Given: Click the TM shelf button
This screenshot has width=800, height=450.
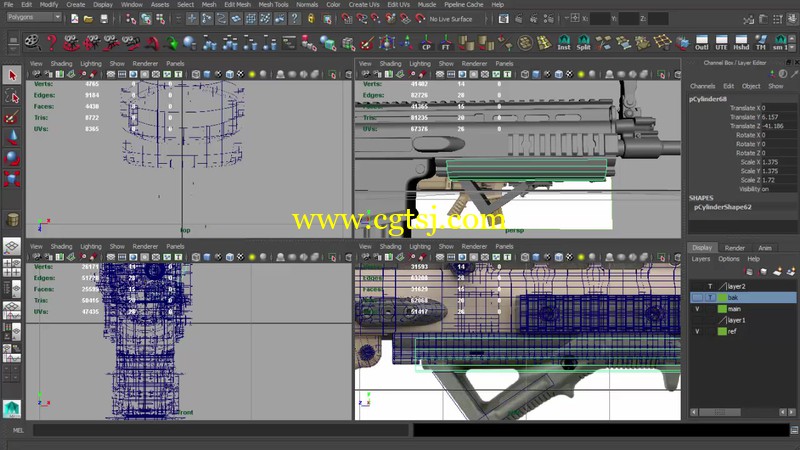Looking at the screenshot, I should [761, 43].
